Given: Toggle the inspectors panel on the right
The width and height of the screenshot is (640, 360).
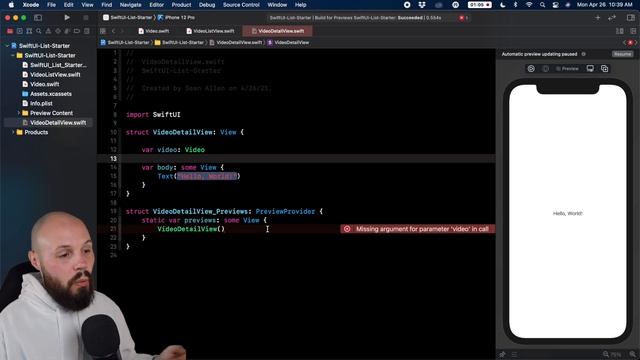Looking at the screenshot, I should [x=631, y=18].
